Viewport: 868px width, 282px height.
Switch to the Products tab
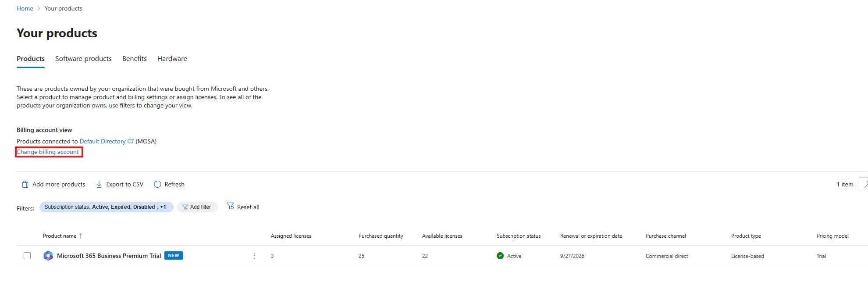31,59
